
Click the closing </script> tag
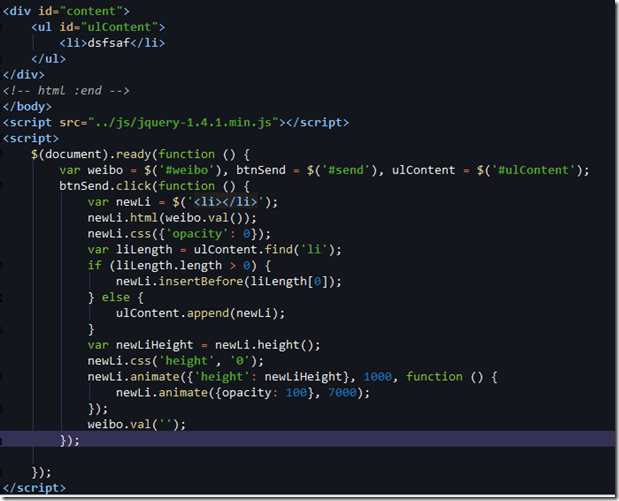click(34, 488)
